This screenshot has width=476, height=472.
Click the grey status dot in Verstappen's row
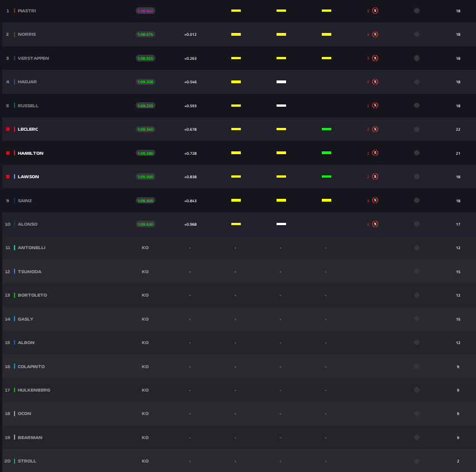(417, 58)
